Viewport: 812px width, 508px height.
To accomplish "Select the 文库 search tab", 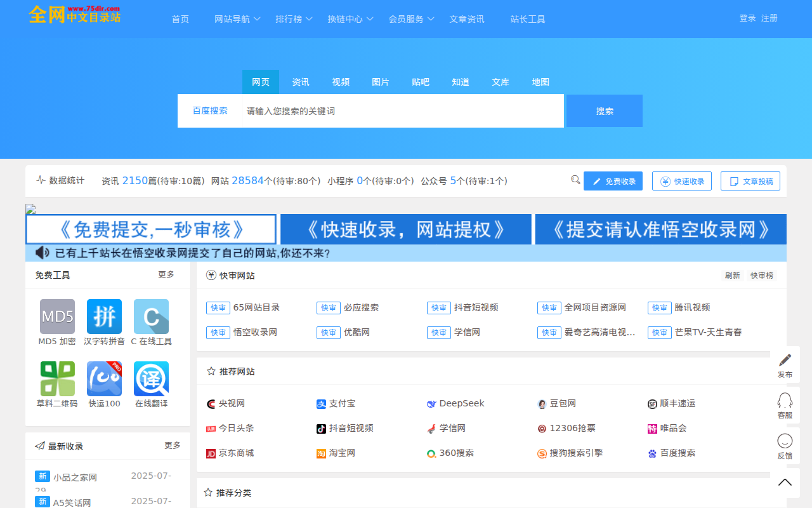I will pyautogui.click(x=501, y=82).
